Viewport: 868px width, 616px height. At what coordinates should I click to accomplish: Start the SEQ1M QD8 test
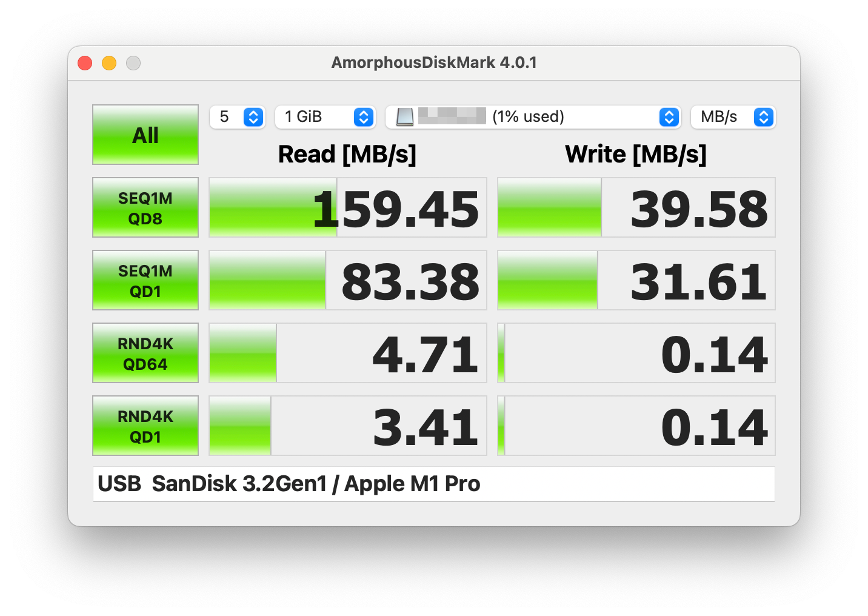click(x=145, y=207)
